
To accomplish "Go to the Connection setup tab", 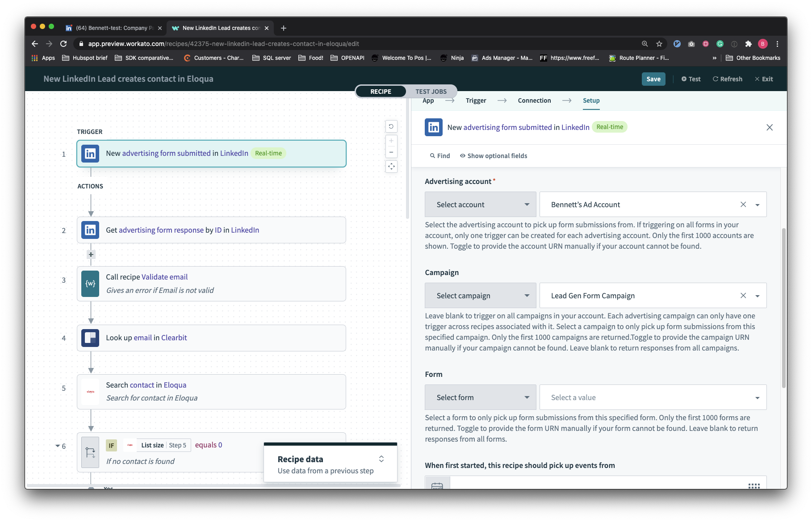I will point(534,100).
